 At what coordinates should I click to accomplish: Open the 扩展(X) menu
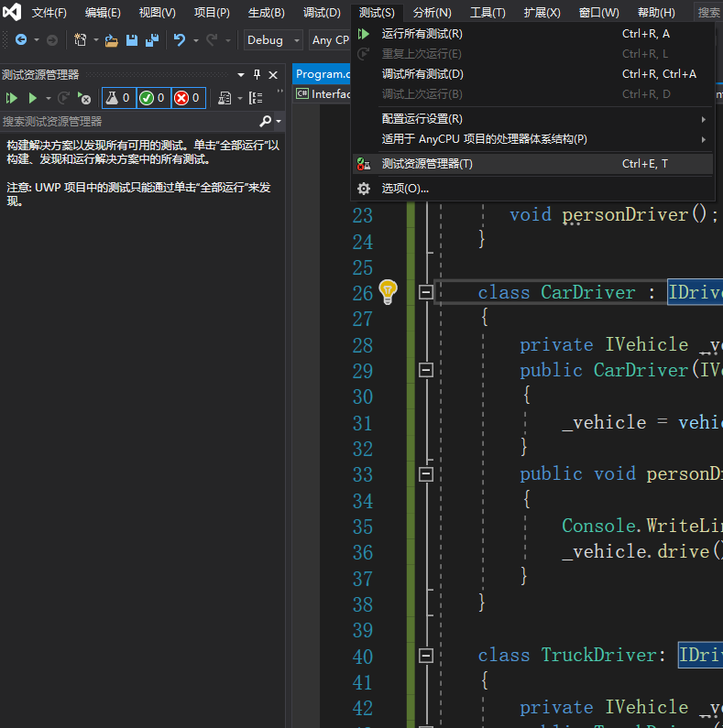pos(542,13)
